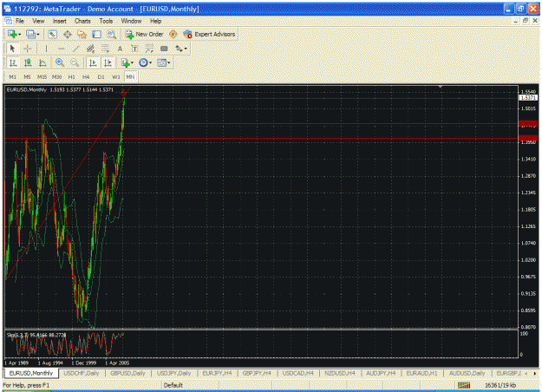Select the EURUSD,Monthly chart tab
This screenshot has width=542, height=392.
click(31, 373)
